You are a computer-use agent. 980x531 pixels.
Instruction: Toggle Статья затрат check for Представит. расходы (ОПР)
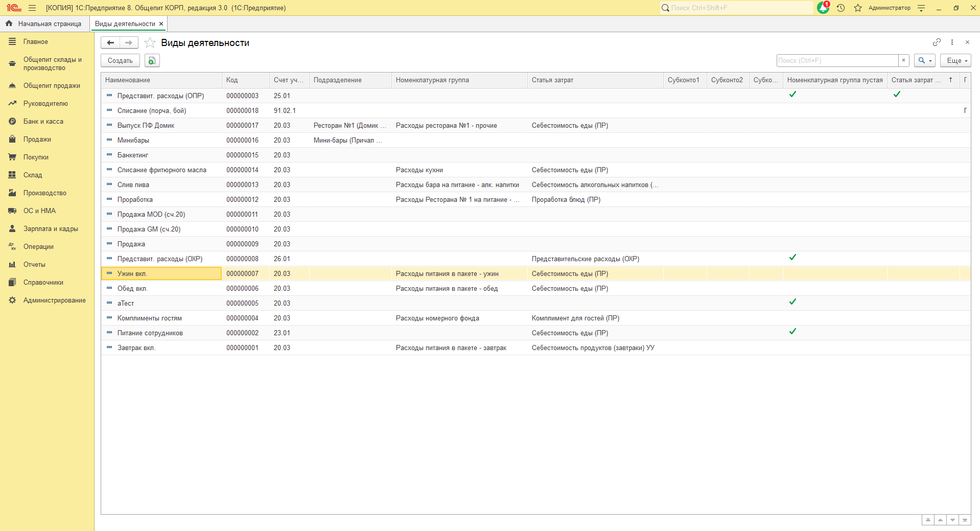(897, 95)
